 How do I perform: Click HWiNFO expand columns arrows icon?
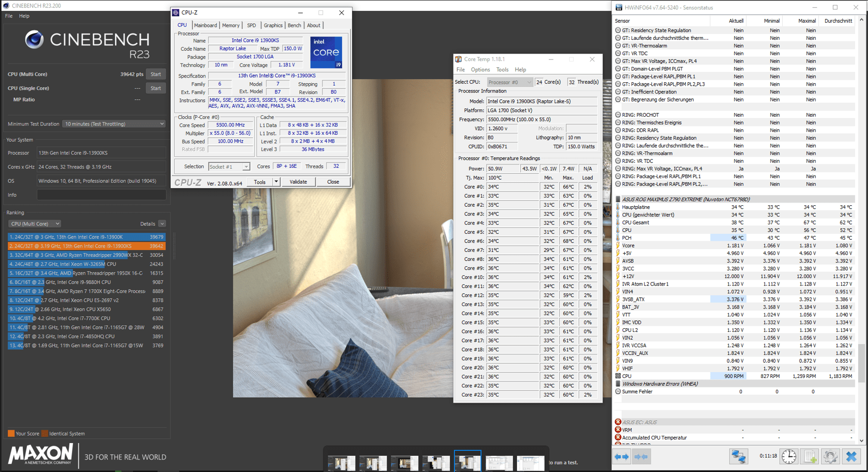(x=621, y=457)
